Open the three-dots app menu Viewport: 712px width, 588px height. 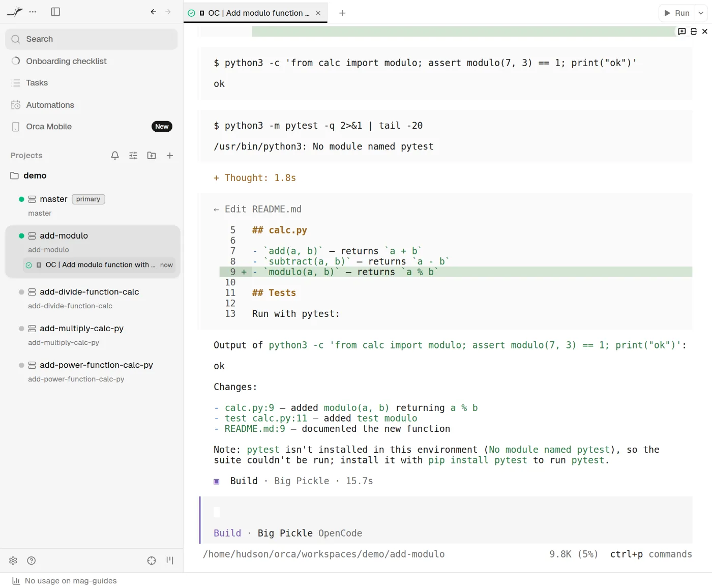[33, 12]
